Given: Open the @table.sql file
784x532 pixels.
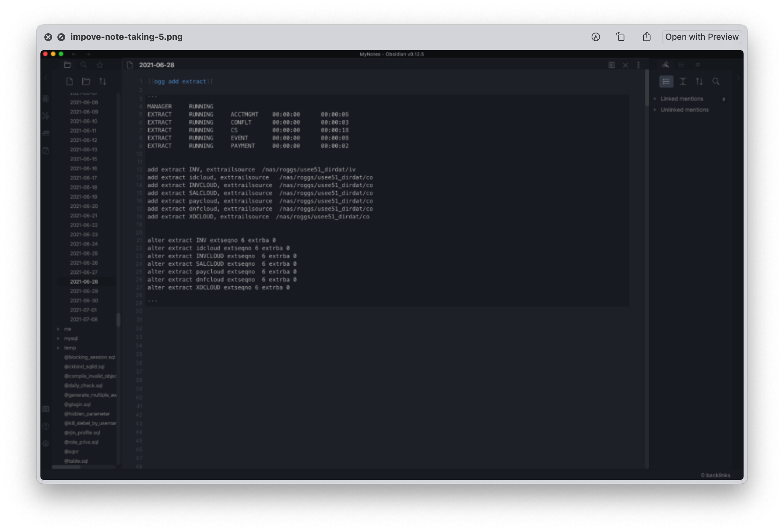Looking at the screenshot, I should (76, 461).
